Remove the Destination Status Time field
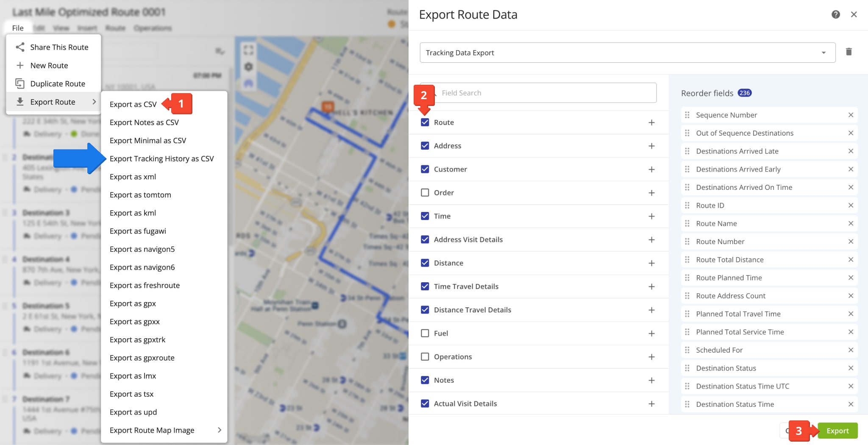The height and width of the screenshot is (445, 868). [x=851, y=404]
